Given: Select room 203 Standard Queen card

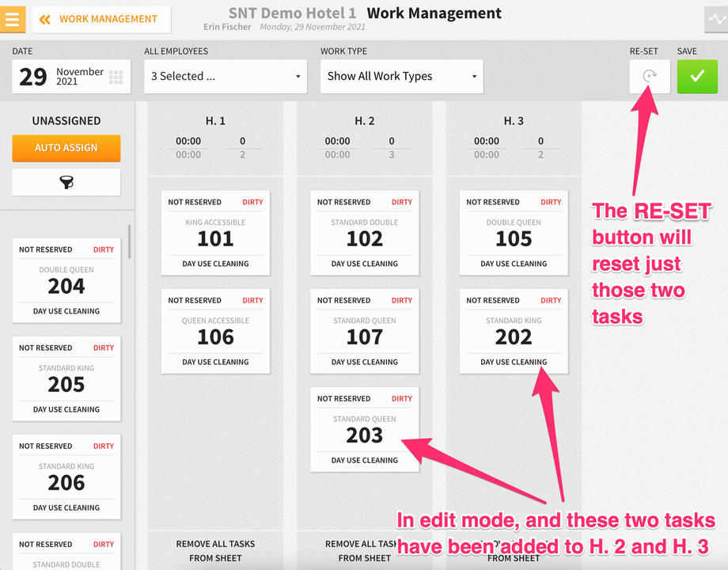Looking at the screenshot, I should pyautogui.click(x=365, y=430).
